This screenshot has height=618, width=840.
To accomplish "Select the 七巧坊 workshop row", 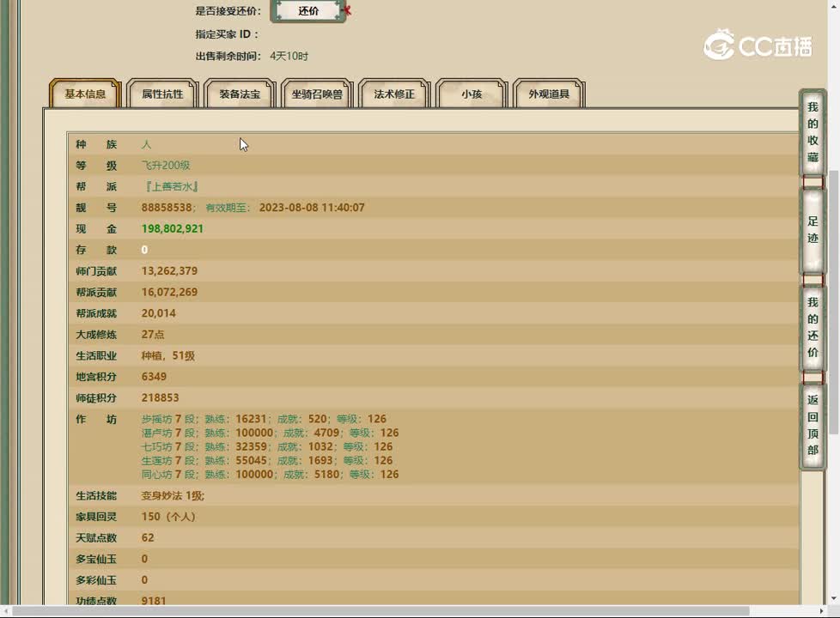I will coord(267,446).
